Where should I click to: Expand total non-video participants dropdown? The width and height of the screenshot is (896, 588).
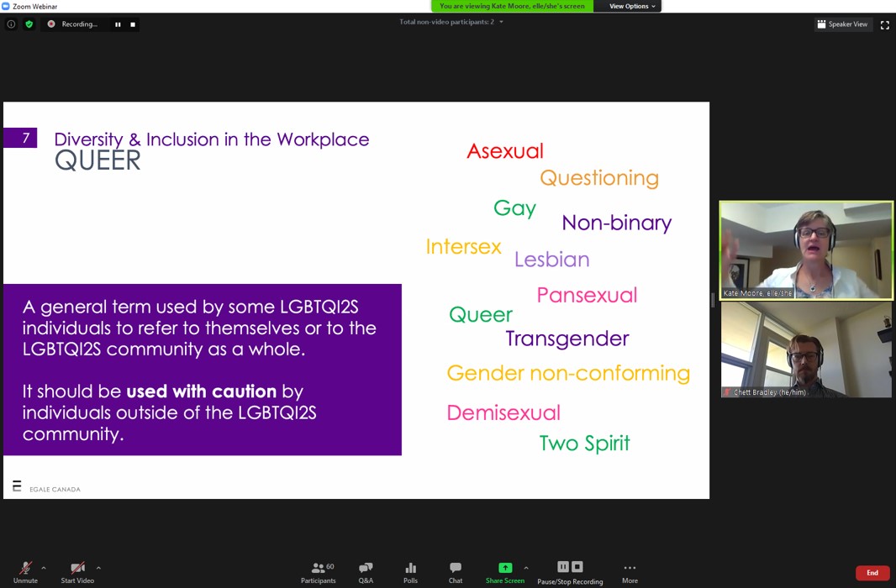click(501, 22)
